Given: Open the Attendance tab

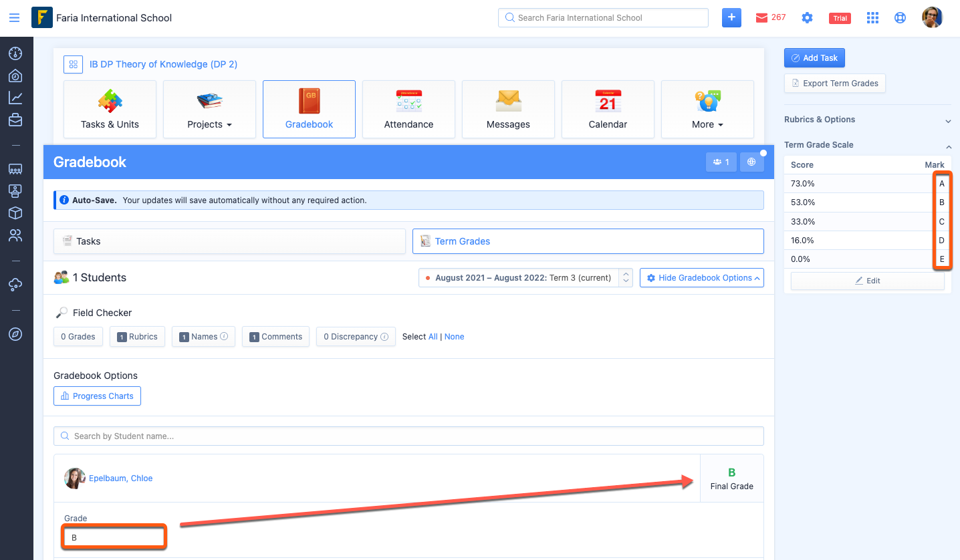Looking at the screenshot, I should [408, 109].
